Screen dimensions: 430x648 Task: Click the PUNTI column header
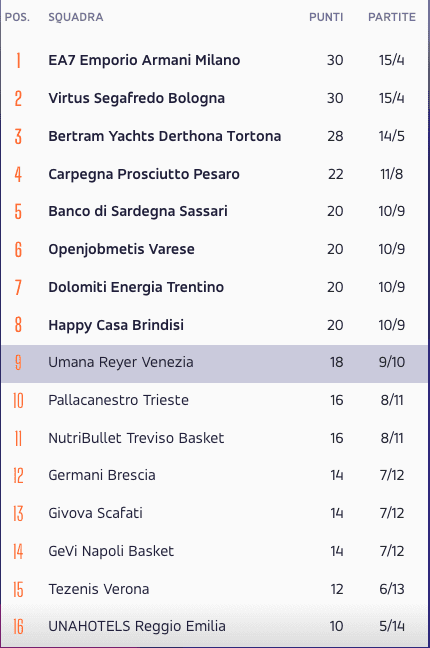pos(326,17)
